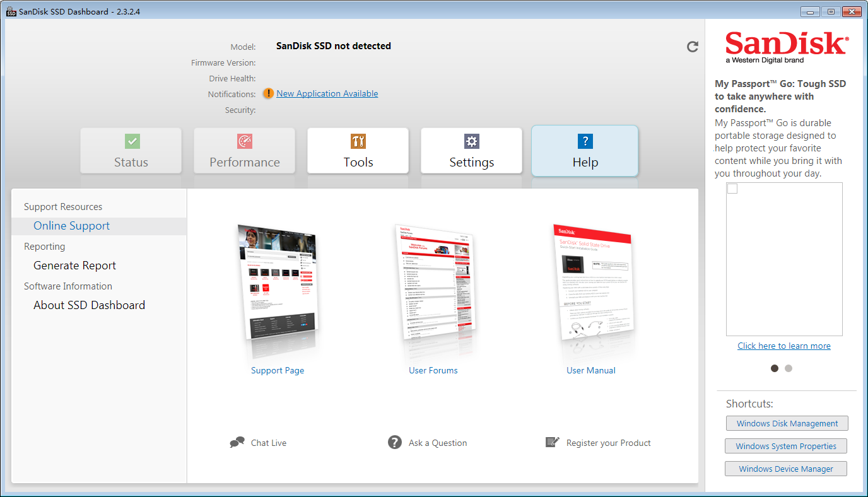Minimize the SanDisk SSD Dashboard window
The width and height of the screenshot is (868, 497).
click(x=810, y=11)
